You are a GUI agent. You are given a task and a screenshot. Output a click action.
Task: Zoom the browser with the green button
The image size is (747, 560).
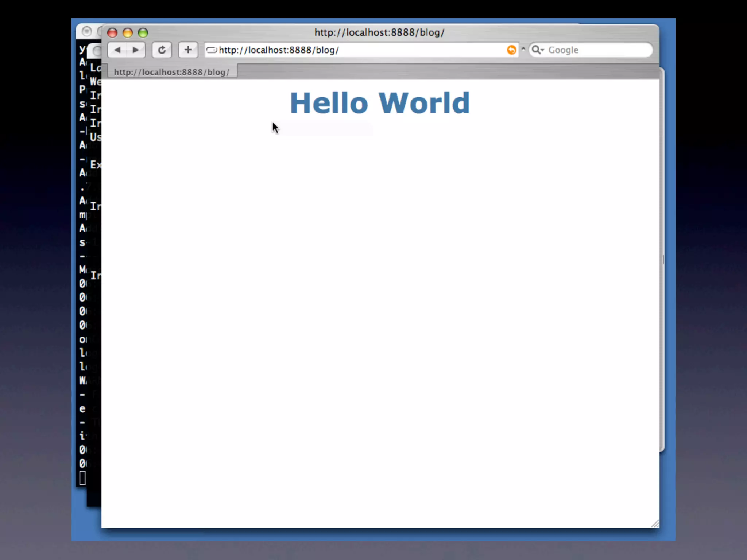143,33
